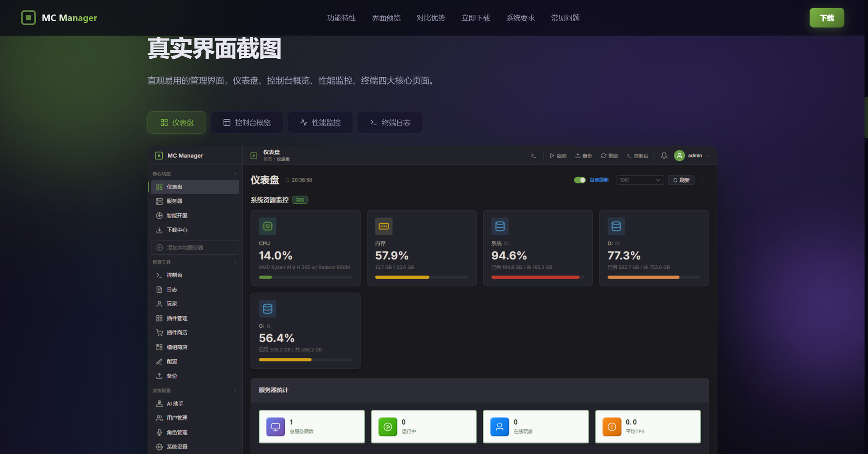868x454 pixels.
Task: Click the 日志 document icon in the sidebar
Action: (159, 290)
